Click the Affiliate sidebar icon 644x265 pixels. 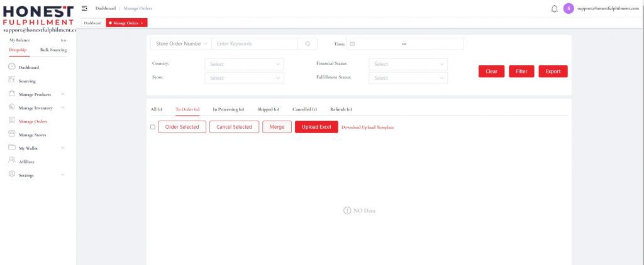(12, 161)
